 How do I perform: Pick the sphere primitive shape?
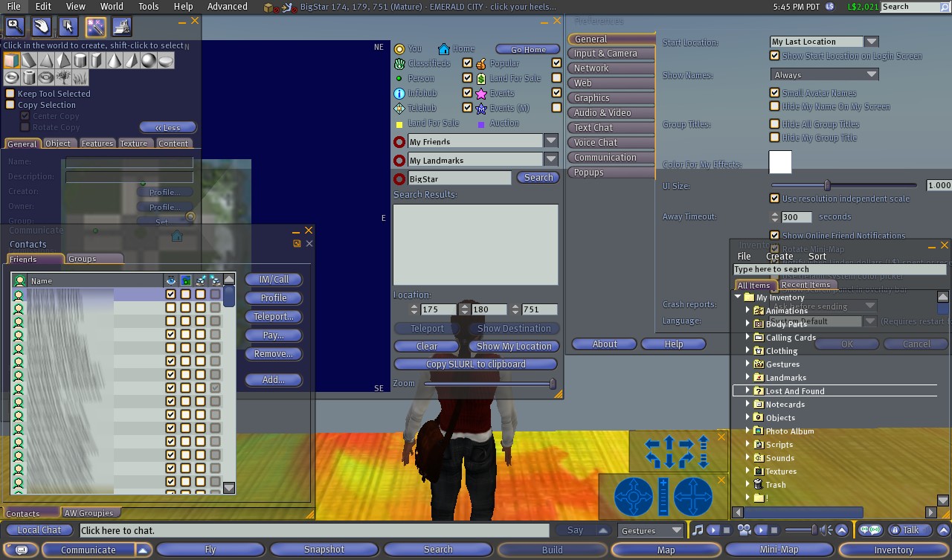click(x=149, y=60)
